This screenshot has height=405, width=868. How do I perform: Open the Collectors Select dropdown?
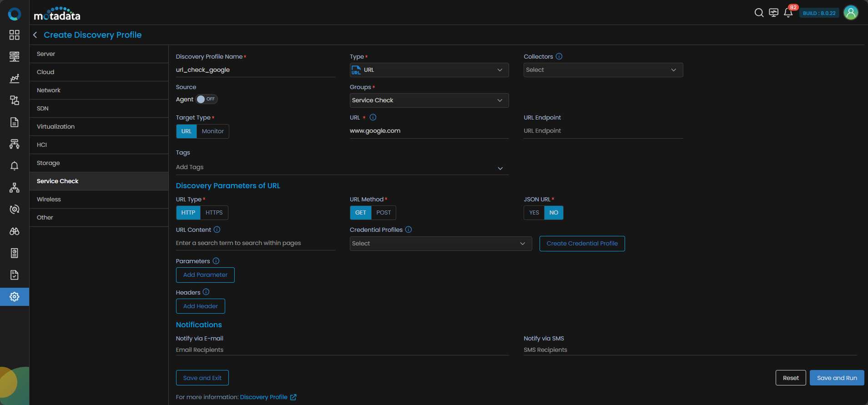tap(603, 70)
